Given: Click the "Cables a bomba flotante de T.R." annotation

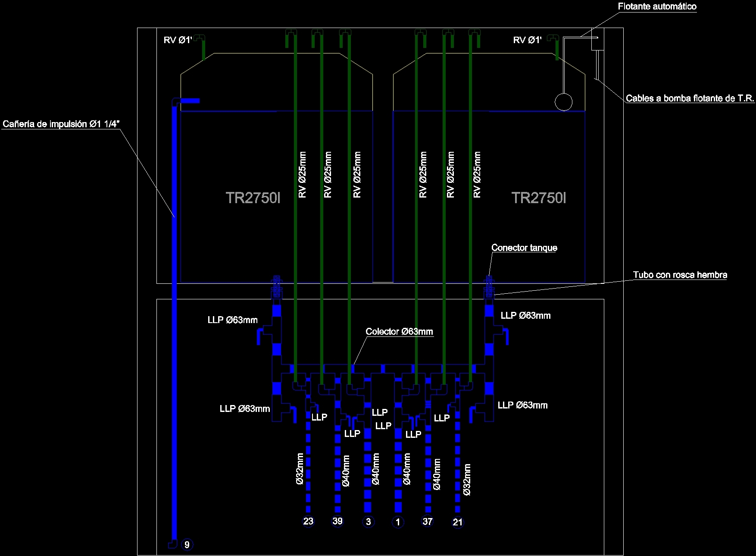Looking at the screenshot, I should point(690,98).
